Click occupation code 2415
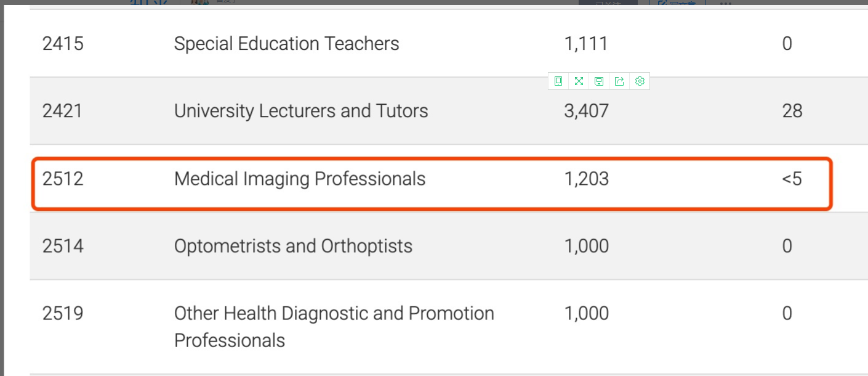The height and width of the screenshot is (376, 868). tap(63, 44)
